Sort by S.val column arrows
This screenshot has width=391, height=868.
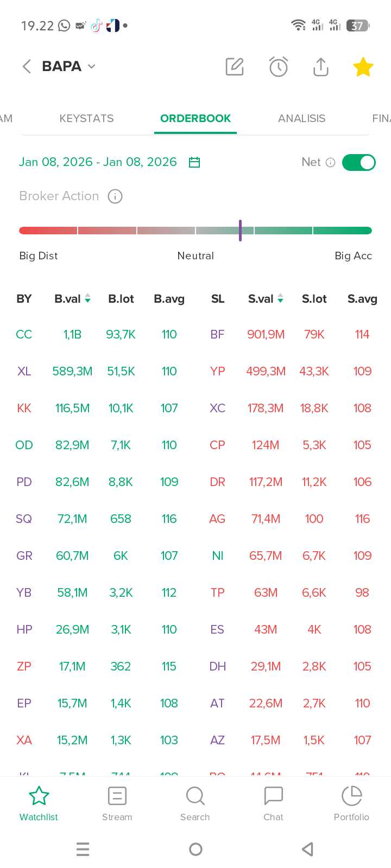280,298
